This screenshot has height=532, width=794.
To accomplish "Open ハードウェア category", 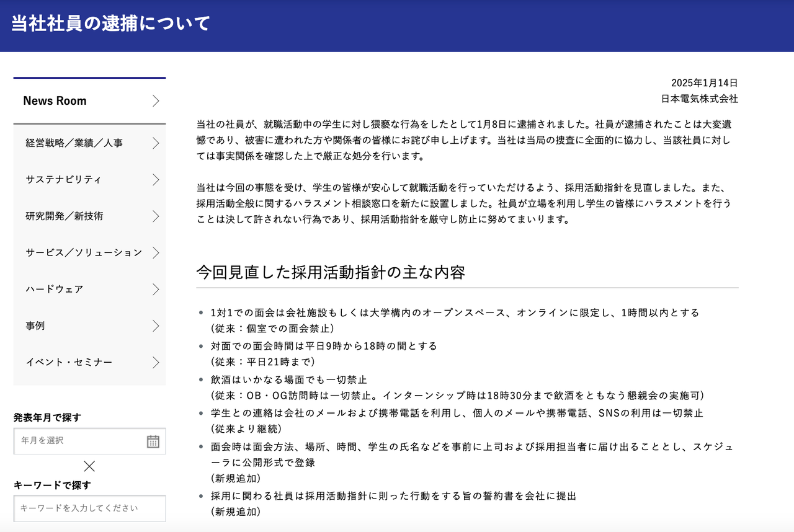I will 89,290.
